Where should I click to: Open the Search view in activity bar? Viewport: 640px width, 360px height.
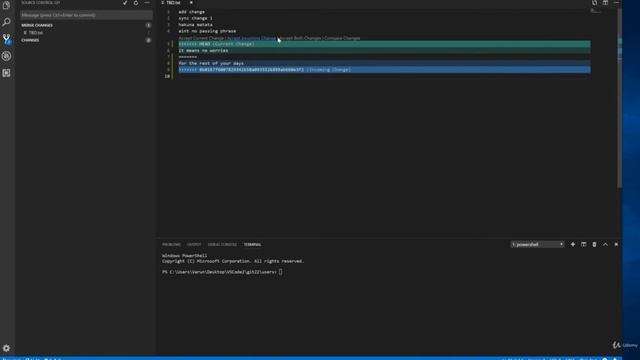(6, 22)
